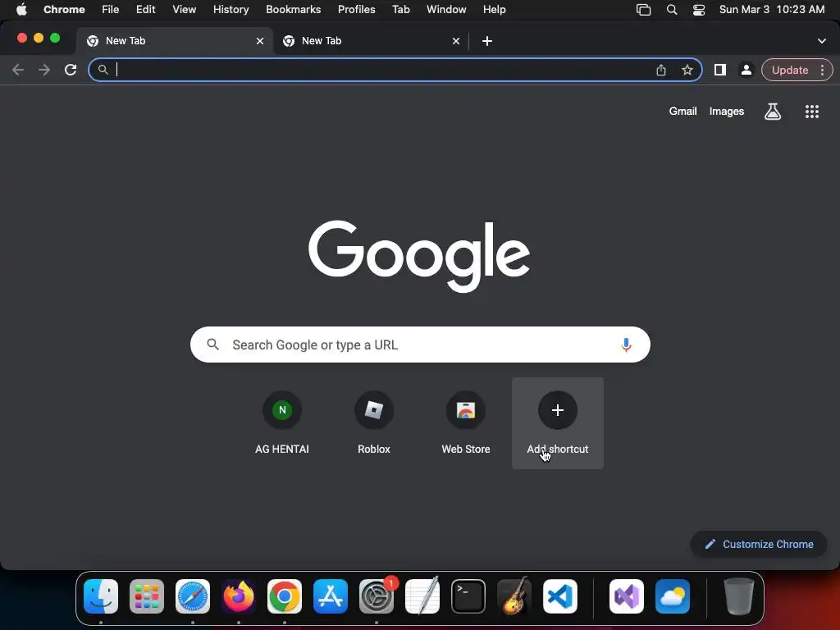The height and width of the screenshot is (630, 840).
Task: Open the Web Store shortcut
Action: pos(466,423)
